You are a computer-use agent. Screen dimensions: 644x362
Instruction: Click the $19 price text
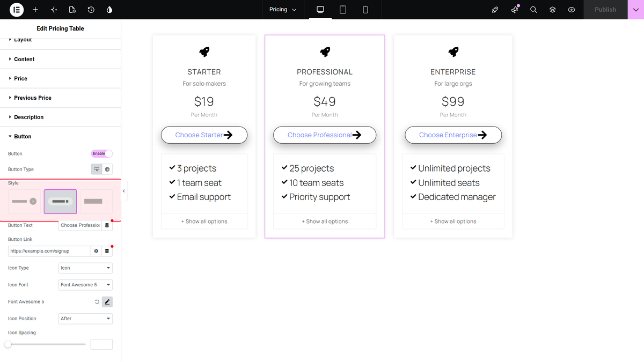click(204, 101)
